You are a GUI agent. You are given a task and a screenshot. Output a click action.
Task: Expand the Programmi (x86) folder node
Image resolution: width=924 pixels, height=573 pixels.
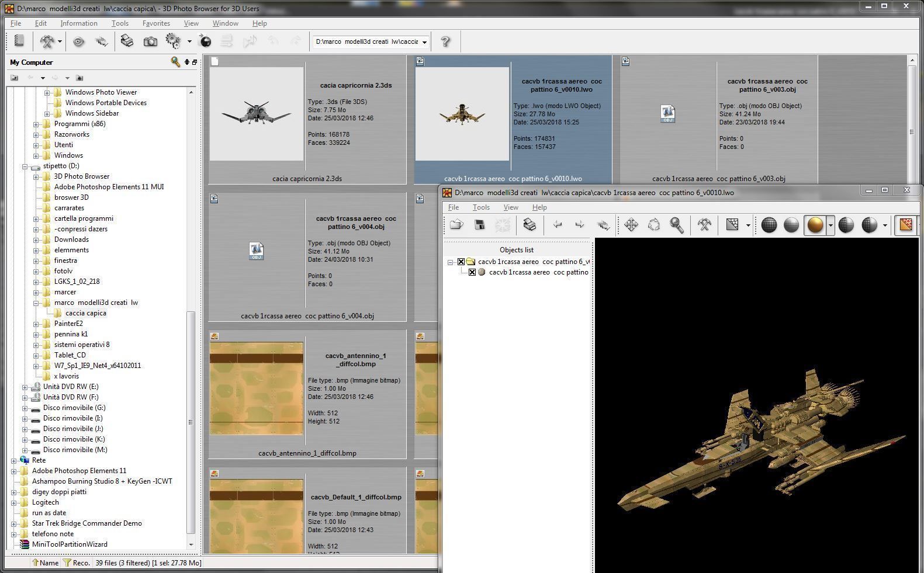pos(36,124)
